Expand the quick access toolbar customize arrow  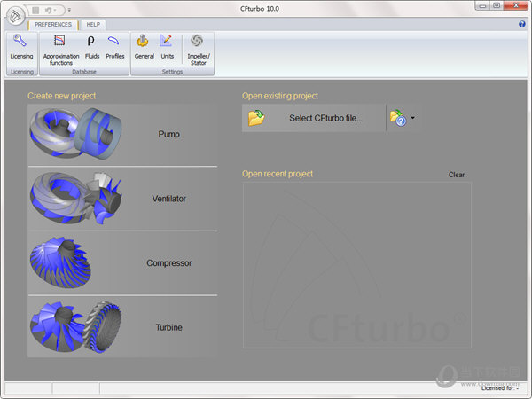pyautogui.click(x=69, y=10)
